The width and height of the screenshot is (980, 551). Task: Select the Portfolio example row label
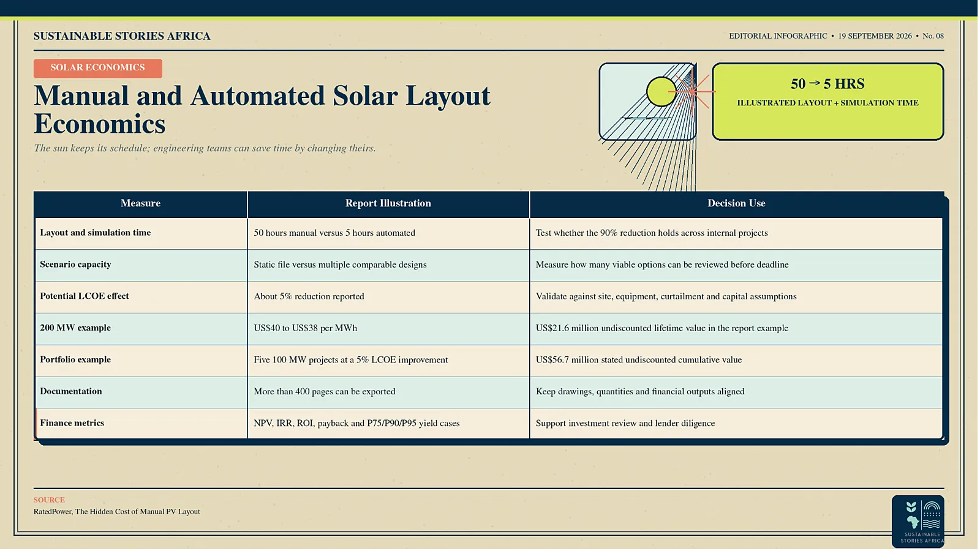(x=75, y=360)
